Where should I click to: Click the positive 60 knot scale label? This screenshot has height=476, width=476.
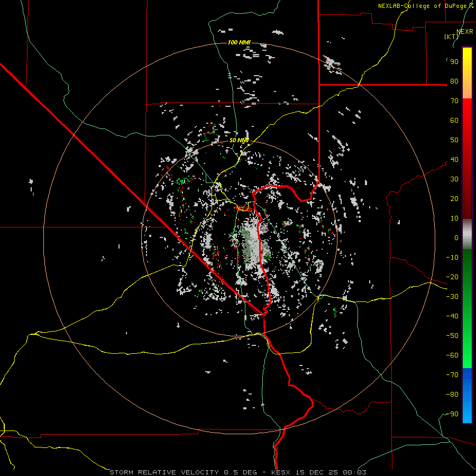coord(454,121)
